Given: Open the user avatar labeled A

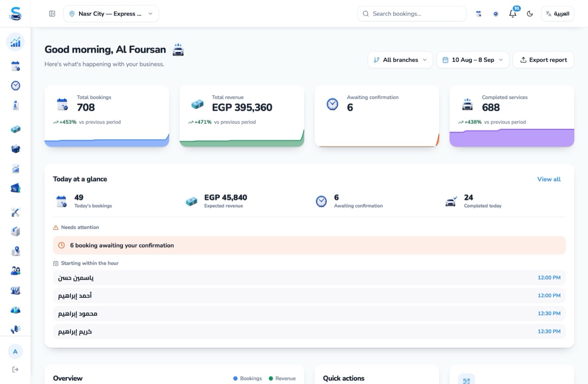Looking at the screenshot, I should (15, 352).
